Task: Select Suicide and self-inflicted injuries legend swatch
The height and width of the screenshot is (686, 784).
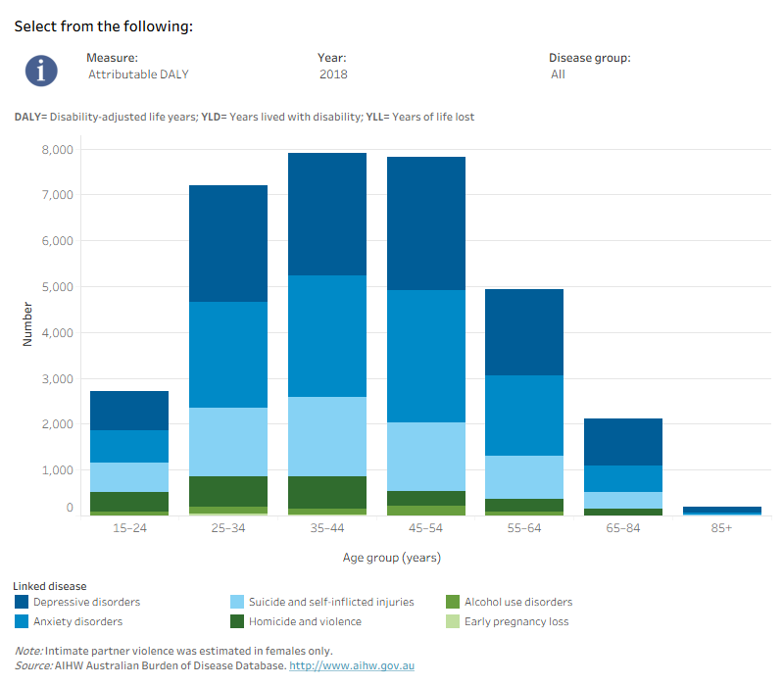Action: point(237,602)
